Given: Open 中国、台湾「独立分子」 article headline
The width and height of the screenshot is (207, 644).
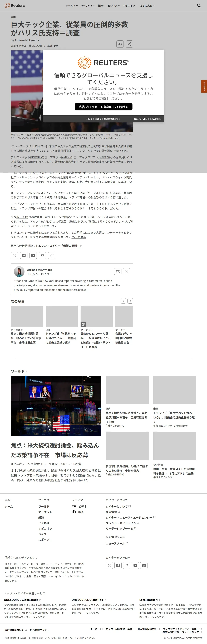Looking at the screenshot, I should 174,471.
